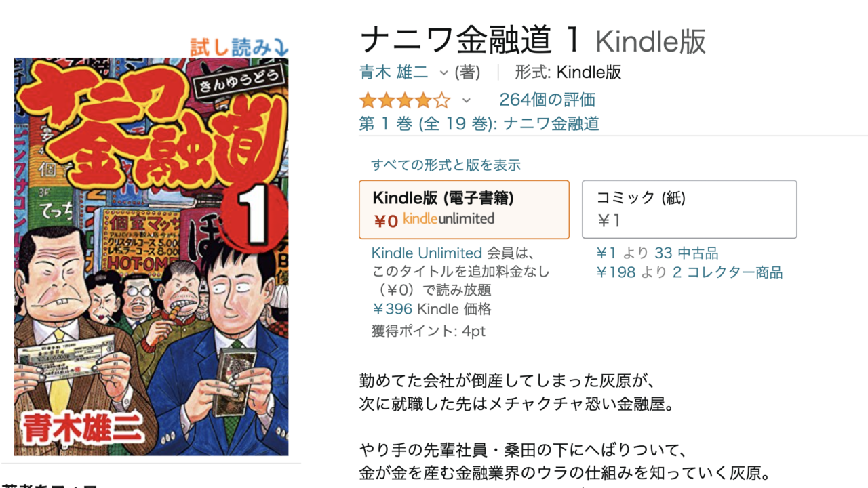Viewport: 868px width, 488px height.
Task: Click the ナニワ金融道 1 product title
Action: [471, 41]
